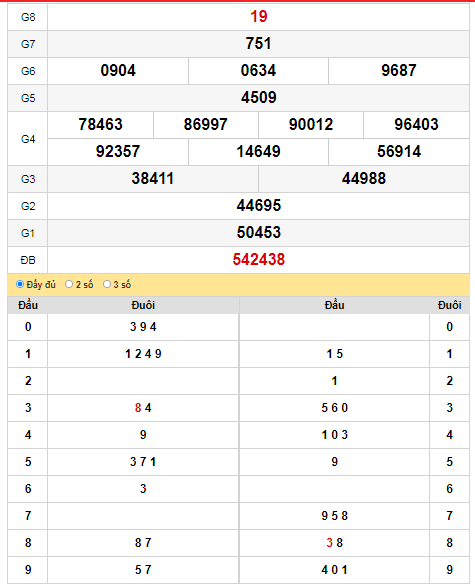Screen dimensions: 475x588
Task: Click the special prize number 542438
Action: click(x=259, y=260)
